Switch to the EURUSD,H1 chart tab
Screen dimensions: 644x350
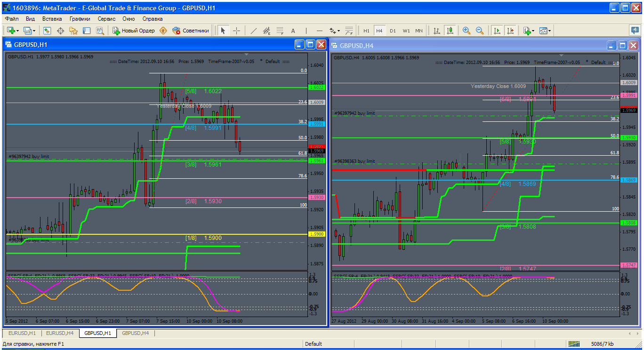[22, 333]
